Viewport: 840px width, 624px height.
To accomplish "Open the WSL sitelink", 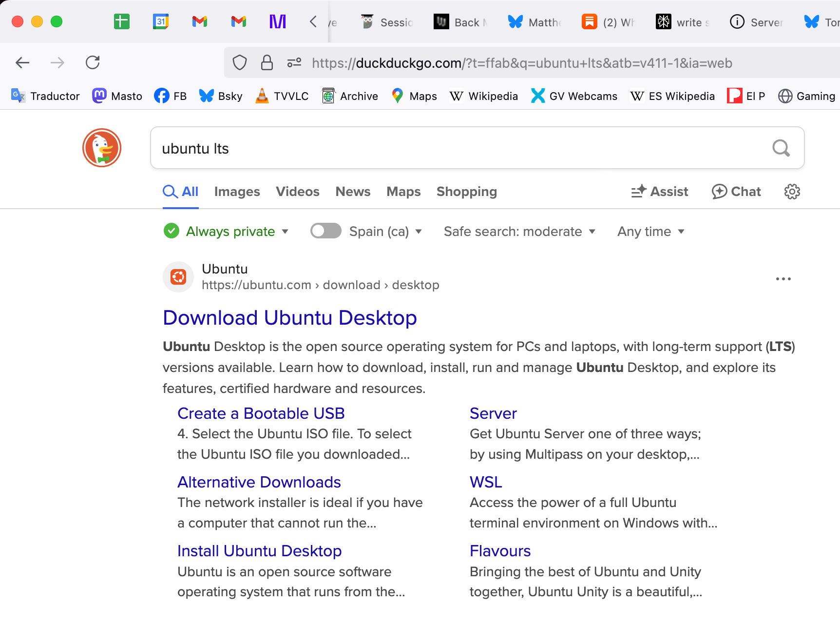I will pos(486,482).
